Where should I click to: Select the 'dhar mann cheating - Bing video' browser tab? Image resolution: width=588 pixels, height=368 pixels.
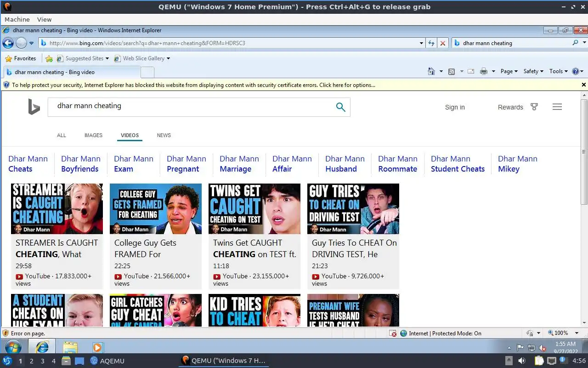[72, 72]
